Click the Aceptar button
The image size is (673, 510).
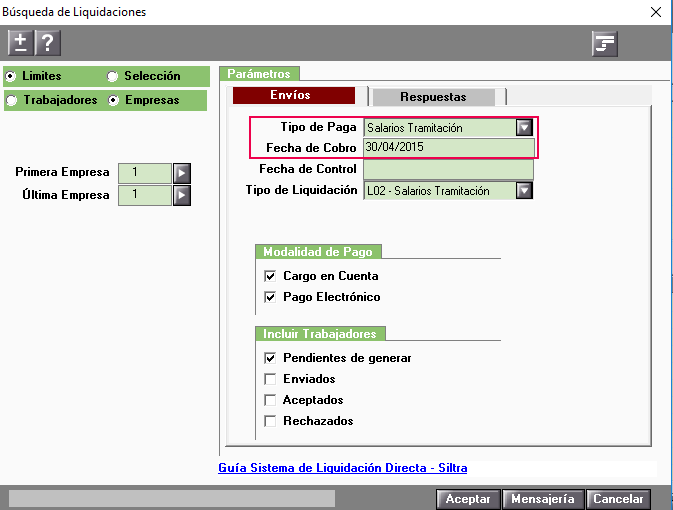tap(468, 499)
